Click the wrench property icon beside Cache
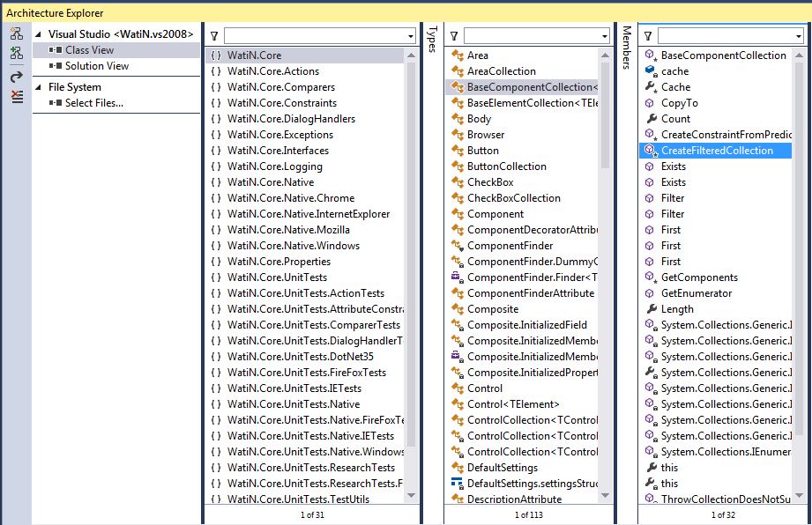The height and width of the screenshot is (525, 812). [x=651, y=87]
